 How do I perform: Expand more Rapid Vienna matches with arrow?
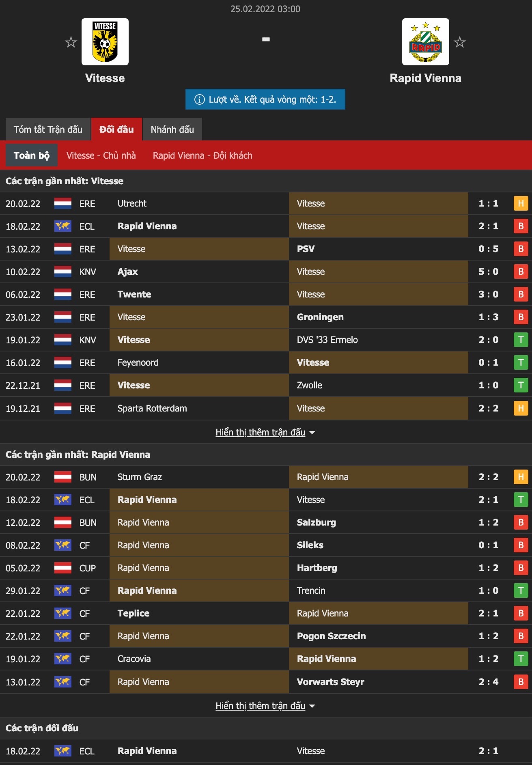(x=312, y=706)
